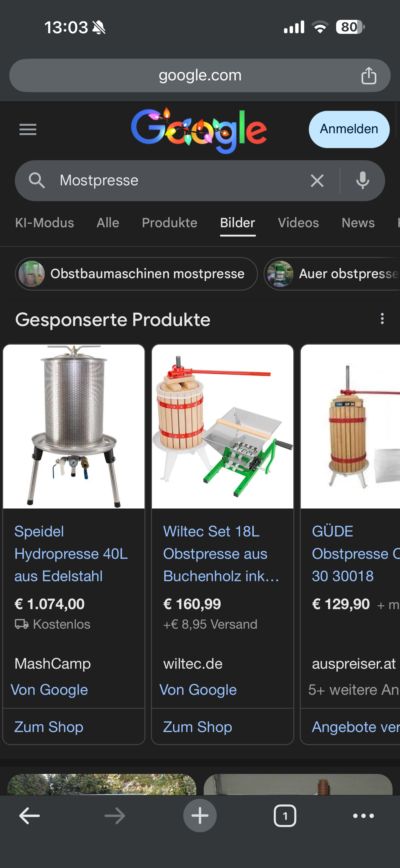
Task: Select the Auer obstpresse suggestion chip
Action: pyautogui.click(x=332, y=274)
